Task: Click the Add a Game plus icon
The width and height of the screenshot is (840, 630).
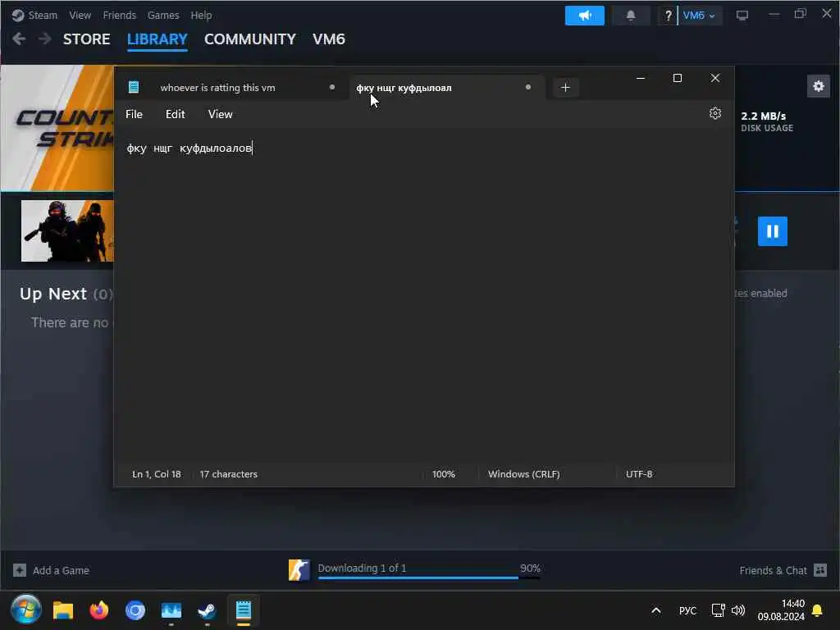Action: [20, 570]
